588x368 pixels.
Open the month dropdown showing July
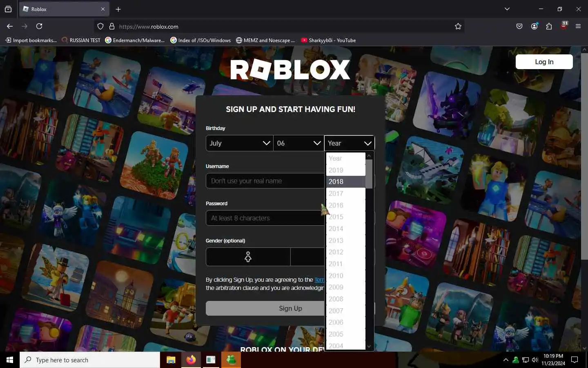pos(240,143)
